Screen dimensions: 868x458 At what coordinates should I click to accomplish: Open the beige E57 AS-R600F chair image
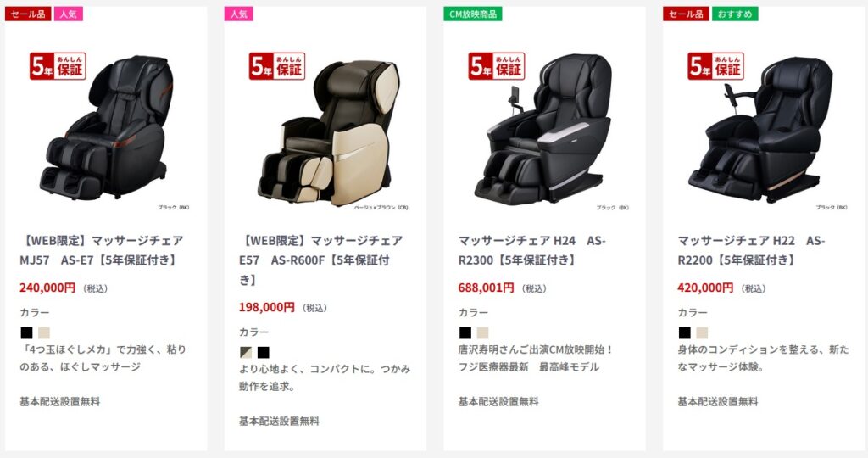coord(325,128)
